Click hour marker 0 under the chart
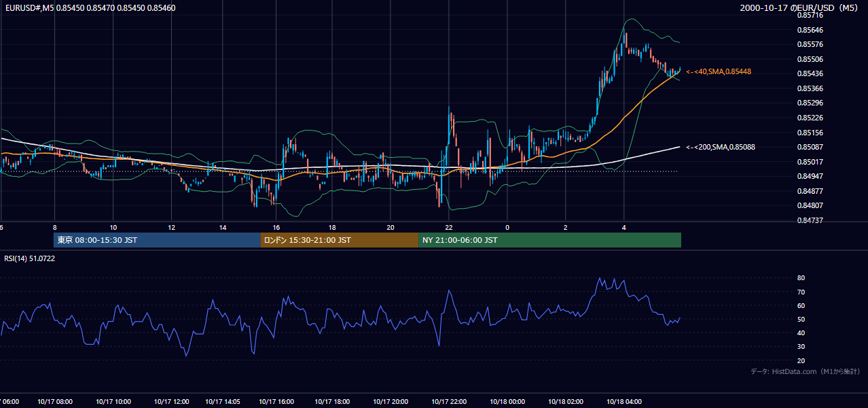This screenshot has width=868, height=408. click(507, 227)
